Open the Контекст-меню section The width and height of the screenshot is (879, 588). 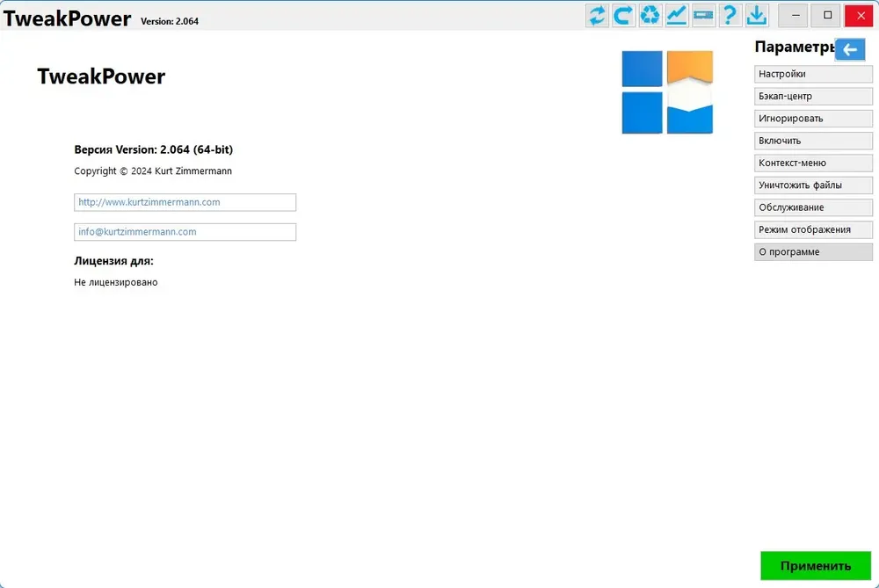tap(813, 163)
